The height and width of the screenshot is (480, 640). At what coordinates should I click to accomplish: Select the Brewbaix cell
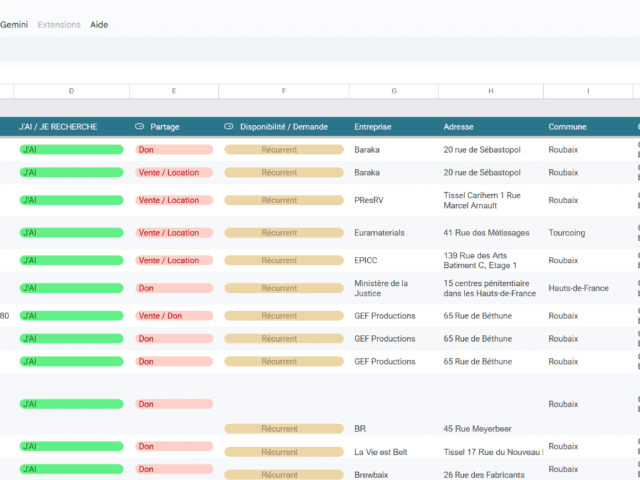[x=371, y=475]
